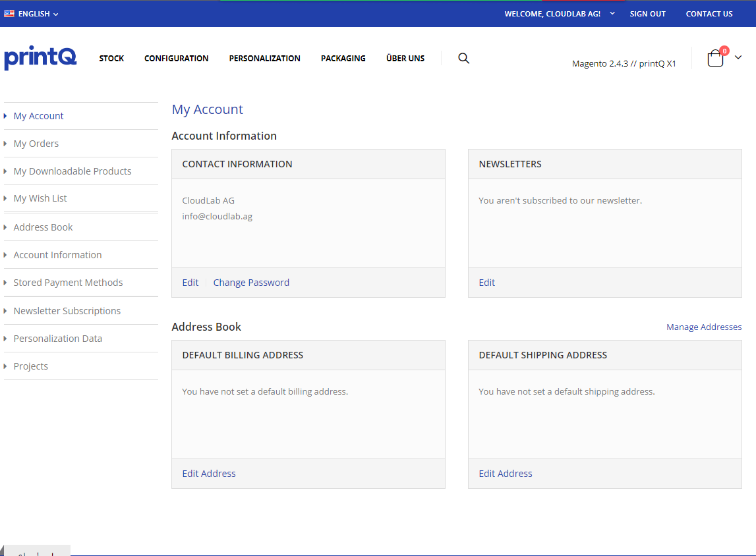
Task: Click the WELCOME, CLOUDLAB AG! text
Action: 552,14
